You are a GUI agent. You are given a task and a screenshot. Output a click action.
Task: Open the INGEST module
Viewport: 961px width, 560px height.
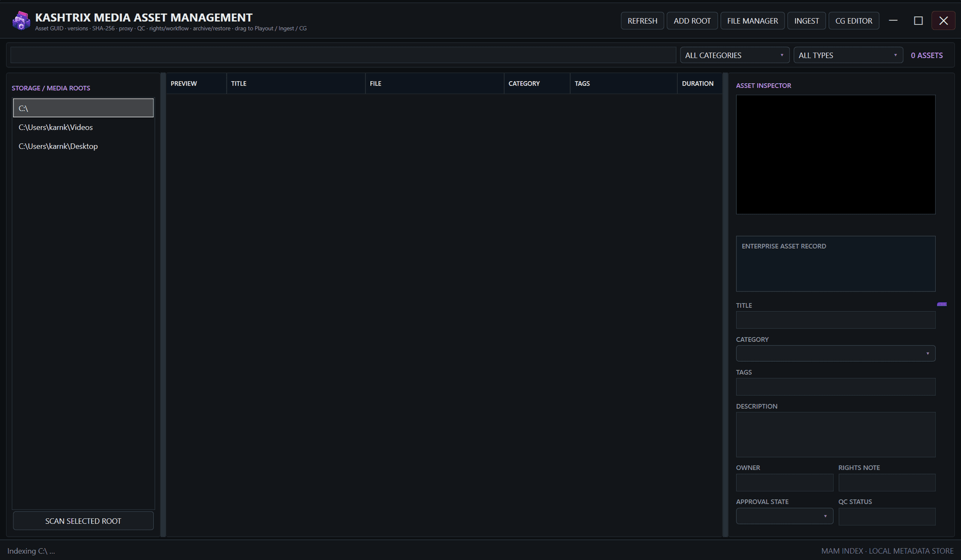(x=806, y=21)
